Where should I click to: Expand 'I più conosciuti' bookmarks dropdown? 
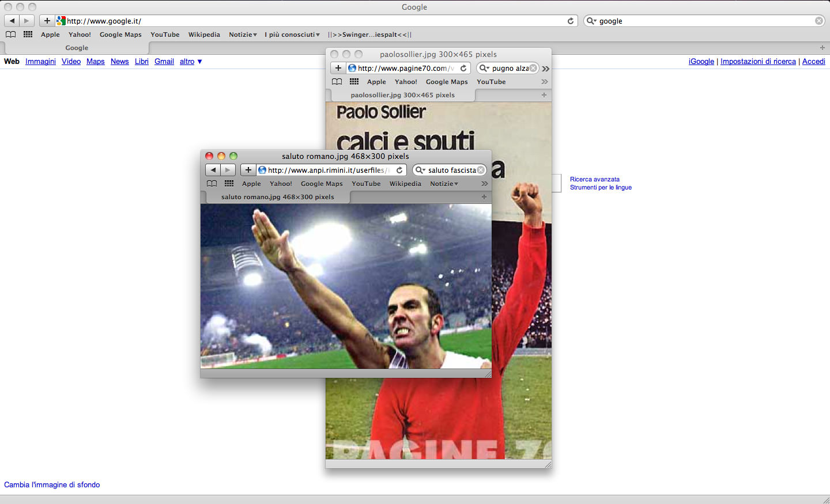292,35
